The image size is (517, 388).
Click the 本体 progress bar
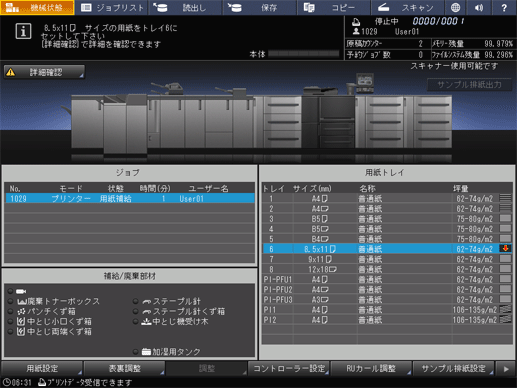pyautogui.click(x=304, y=54)
